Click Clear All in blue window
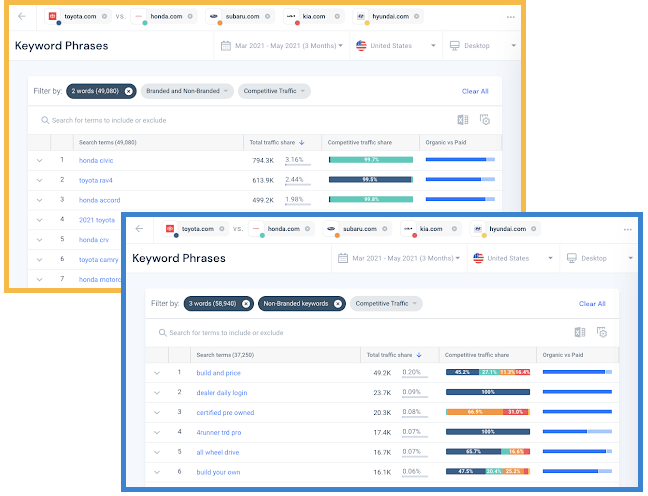The width and height of the screenshot is (648, 496). pyautogui.click(x=592, y=304)
